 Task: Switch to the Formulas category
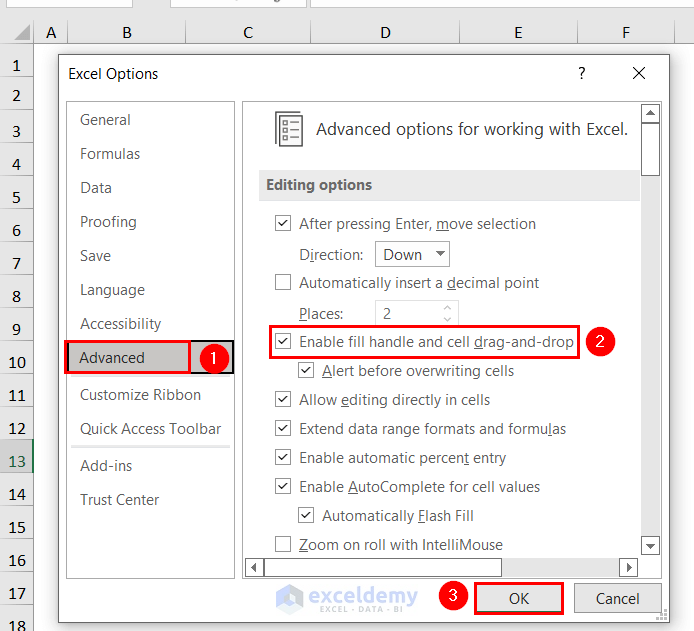(110, 154)
